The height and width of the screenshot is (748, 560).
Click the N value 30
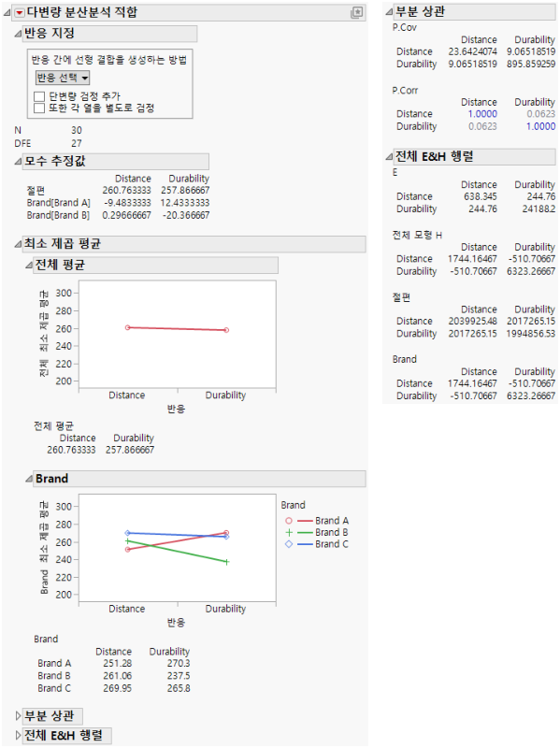click(x=77, y=131)
